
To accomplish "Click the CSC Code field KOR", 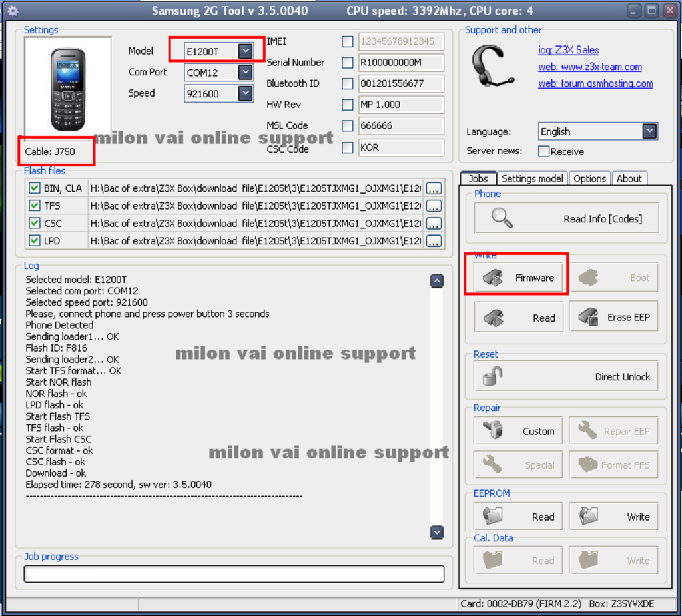I will coord(400,147).
